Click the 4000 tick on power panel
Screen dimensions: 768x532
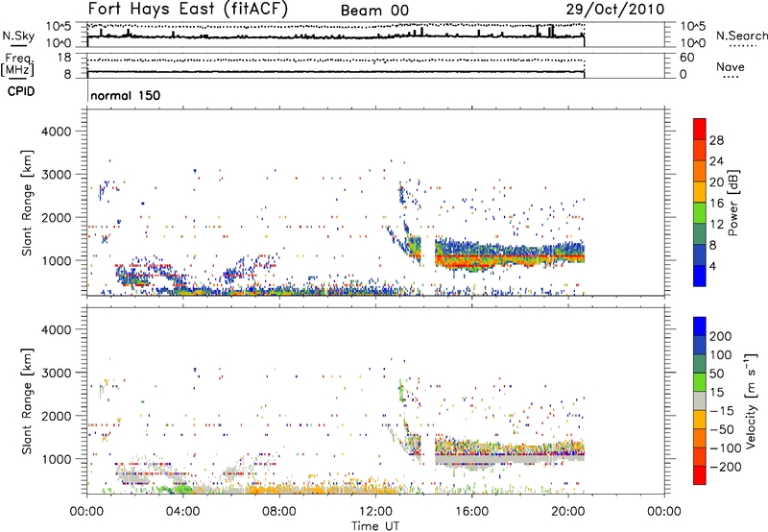point(57,132)
